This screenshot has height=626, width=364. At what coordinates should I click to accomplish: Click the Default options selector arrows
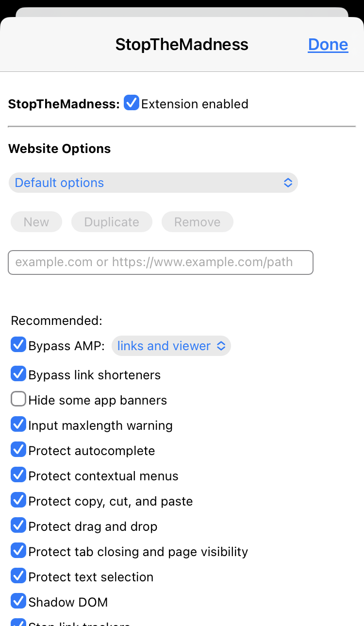coord(288,183)
